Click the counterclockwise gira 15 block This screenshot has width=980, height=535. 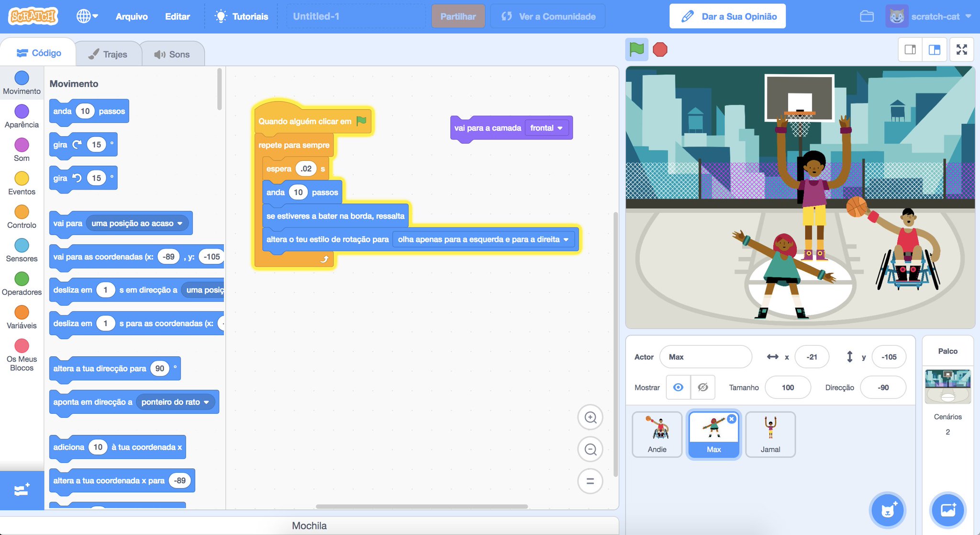[83, 178]
